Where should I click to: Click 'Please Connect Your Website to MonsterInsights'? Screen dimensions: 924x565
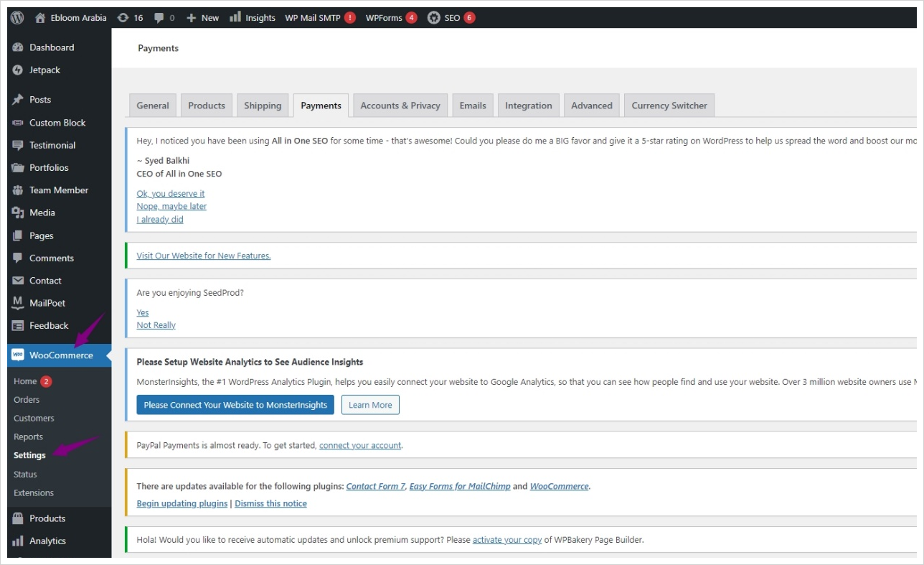[235, 405]
